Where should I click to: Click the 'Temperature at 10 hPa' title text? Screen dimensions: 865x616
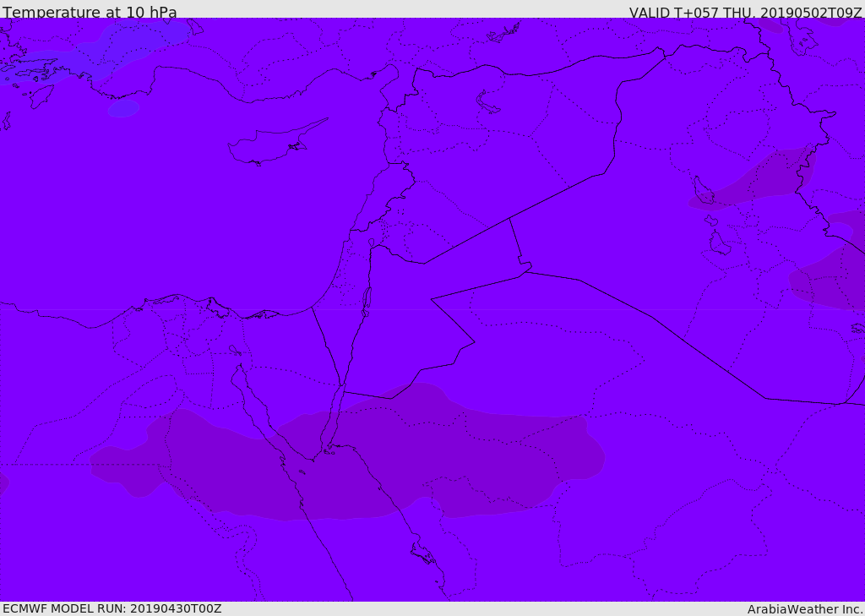(x=90, y=12)
